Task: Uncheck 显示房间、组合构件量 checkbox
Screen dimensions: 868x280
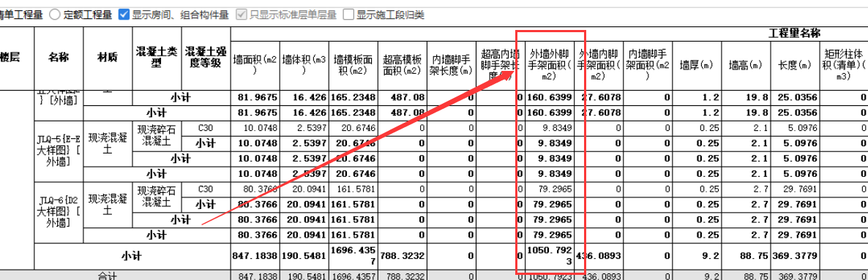Action: (124, 15)
